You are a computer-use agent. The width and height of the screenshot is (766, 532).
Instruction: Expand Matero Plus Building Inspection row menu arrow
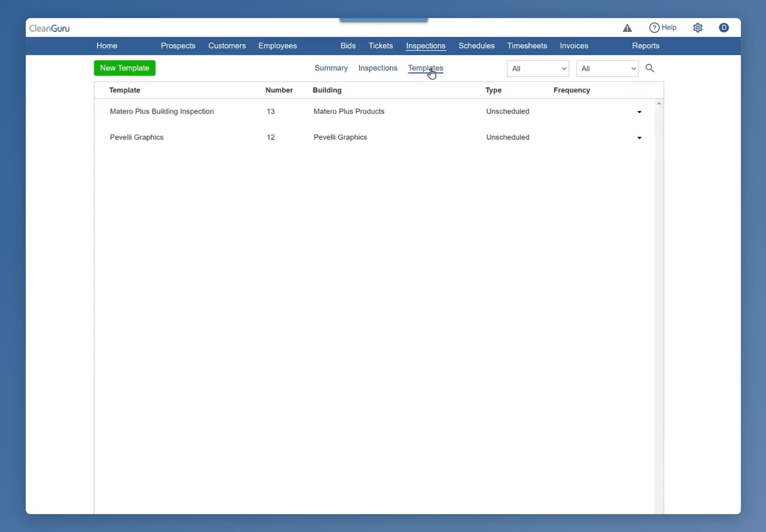[x=639, y=112]
